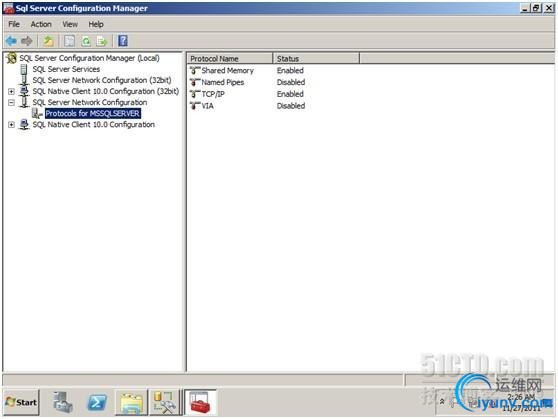The width and height of the screenshot is (558, 419).
Task: Click the Back arrow toolbar icon
Action: [x=11, y=41]
